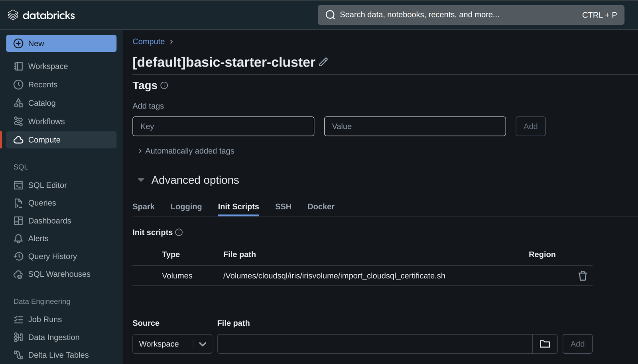Open the Catalog sidebar item
The height and width of the screenshot is (364, 638).
(x=41, y=103)
